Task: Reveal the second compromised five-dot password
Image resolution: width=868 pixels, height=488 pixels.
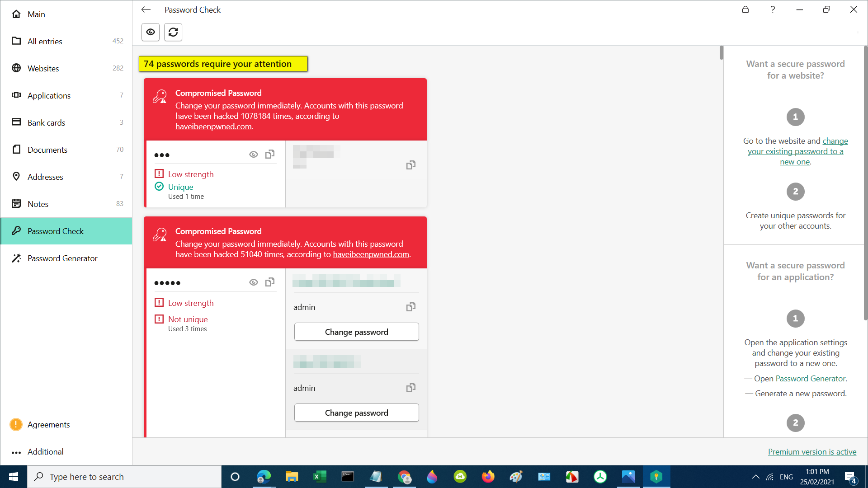Action: point(254,282)
